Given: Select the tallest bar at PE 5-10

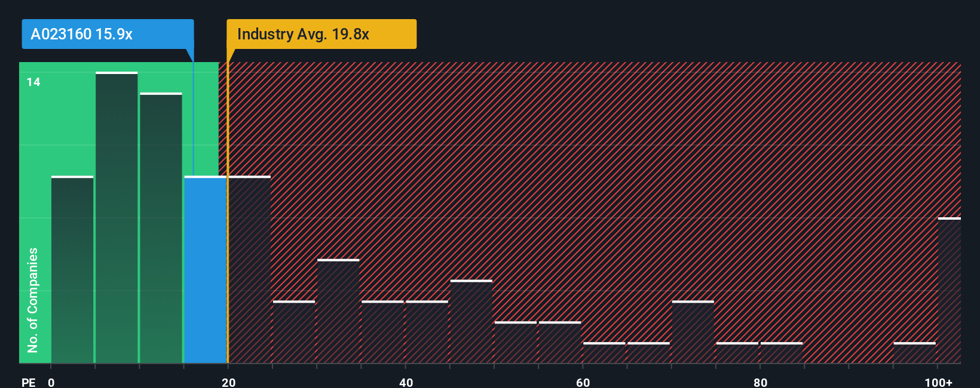Looking at the screenshot, I should coord(117,218).
